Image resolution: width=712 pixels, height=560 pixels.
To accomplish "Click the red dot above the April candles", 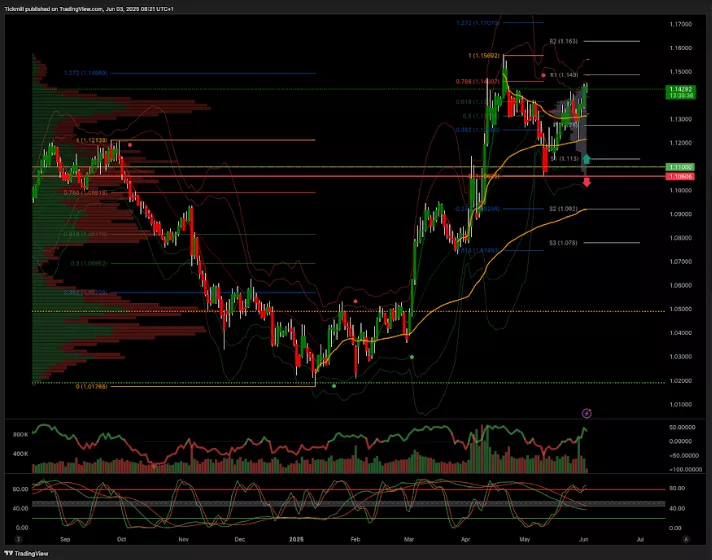I will (x=543, y=75).
